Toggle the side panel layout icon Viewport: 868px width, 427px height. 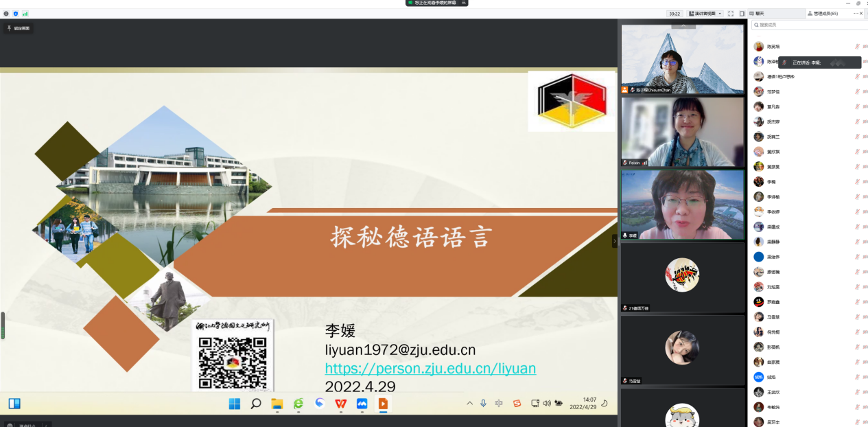click(742, 14)
